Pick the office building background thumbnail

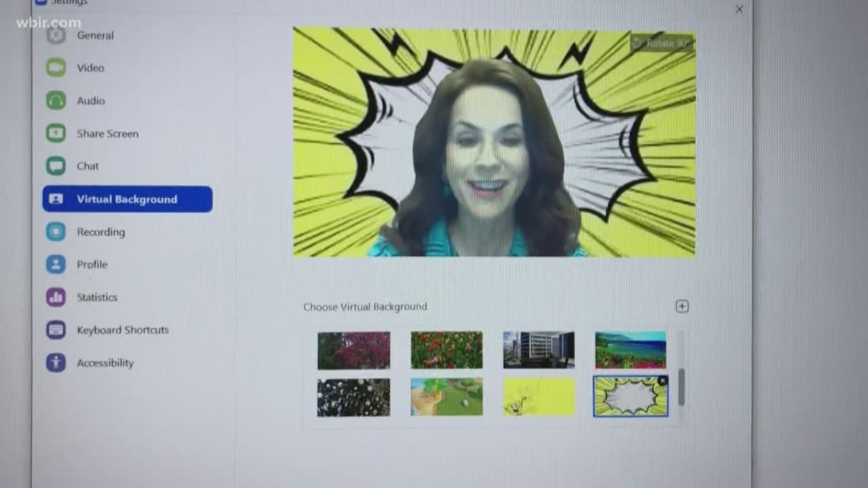(538, 350)
